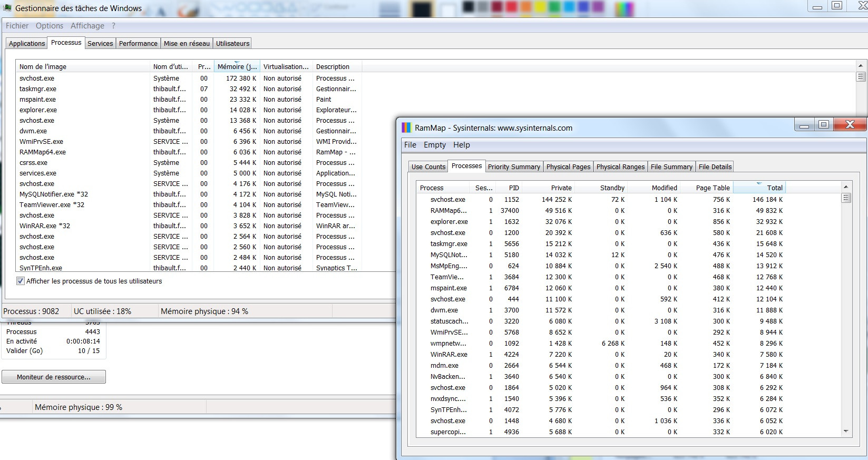Go to the Performance tab
868x460 pixels.
[x=138, y=43]
